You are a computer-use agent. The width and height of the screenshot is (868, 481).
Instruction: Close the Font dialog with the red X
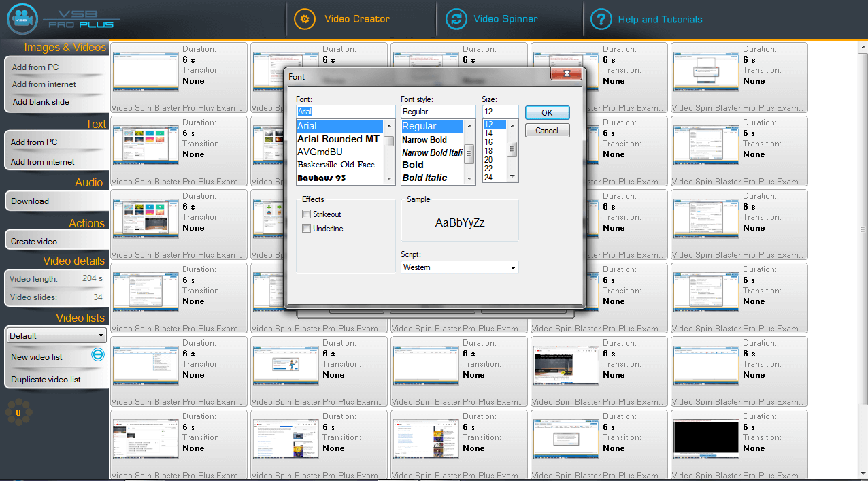pyautogui.click(x=567, y=74)
